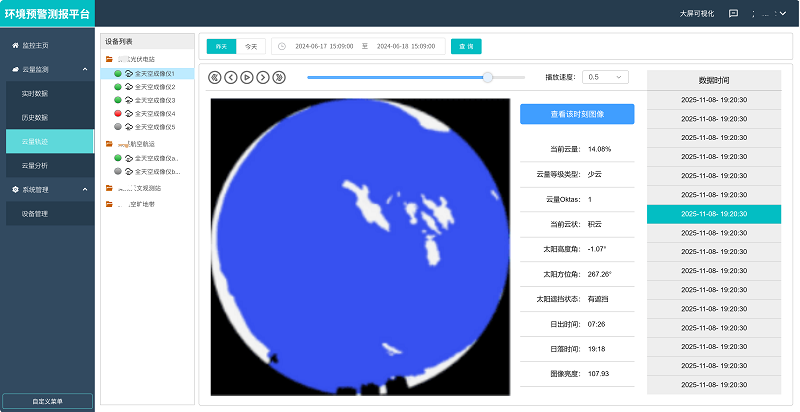Open the message icon in top bar

point(733,14)
